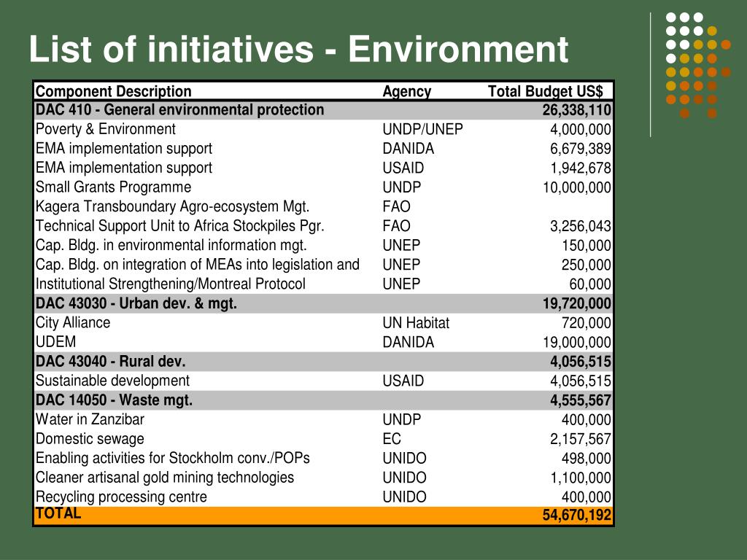Select 'Water in Zanzibar' row text
The width and height of the screenshot is (747, 560).
(90, 419)
